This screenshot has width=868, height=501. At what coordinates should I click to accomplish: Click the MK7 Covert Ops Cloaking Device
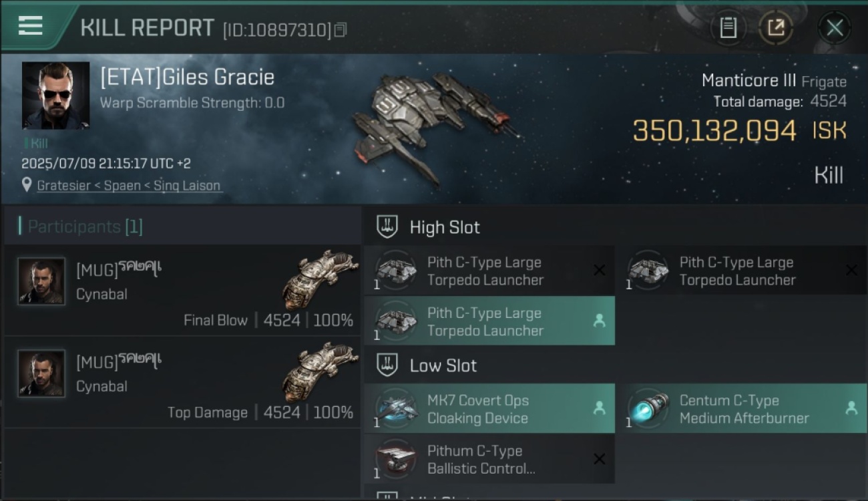point(489,409)
